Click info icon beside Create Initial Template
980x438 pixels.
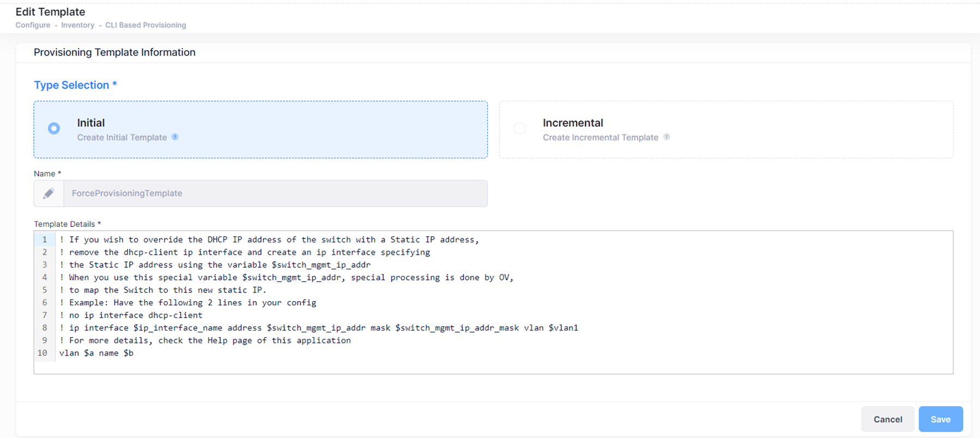(x=175, y=137)
